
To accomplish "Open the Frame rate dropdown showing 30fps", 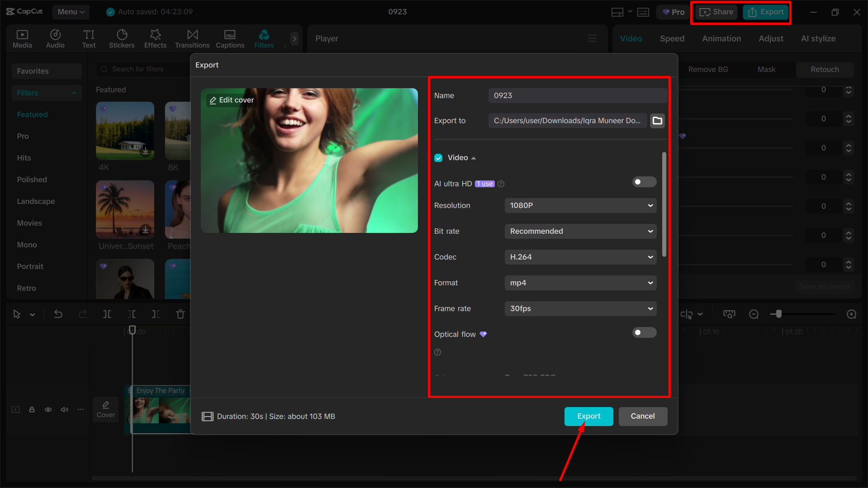I will (580, 308).
